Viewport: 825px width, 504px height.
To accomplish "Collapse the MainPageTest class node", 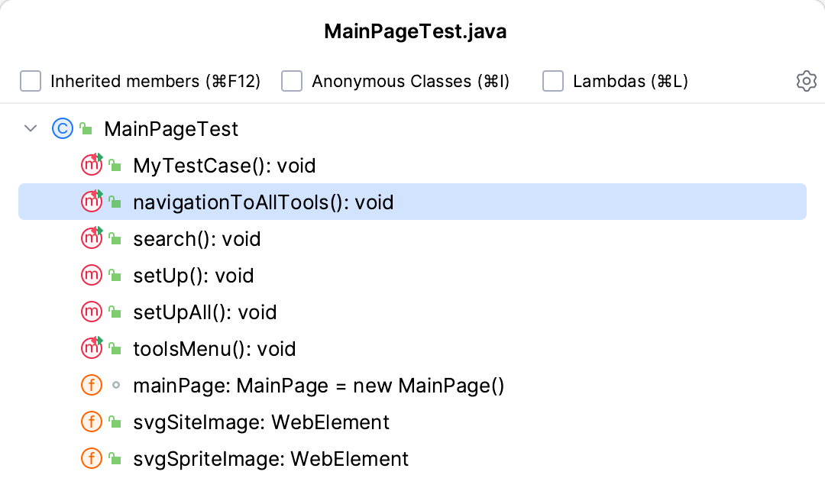I will tap(31, 128).
